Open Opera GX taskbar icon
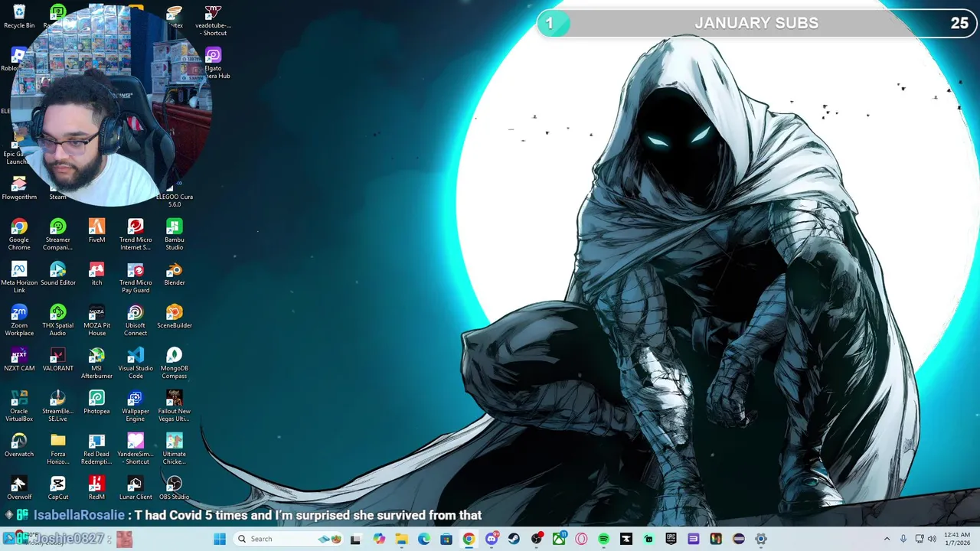This screenshot has width=980, height=551. tap(581, 539)
